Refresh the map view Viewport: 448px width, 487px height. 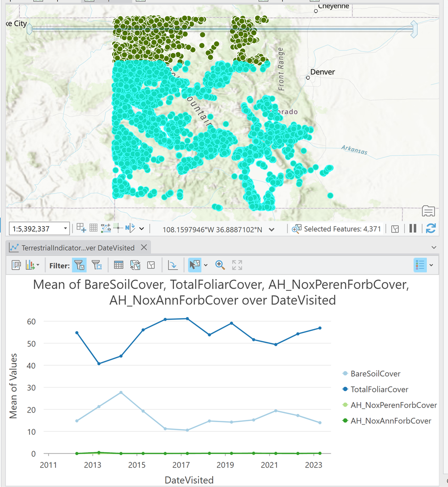point(431,228)
